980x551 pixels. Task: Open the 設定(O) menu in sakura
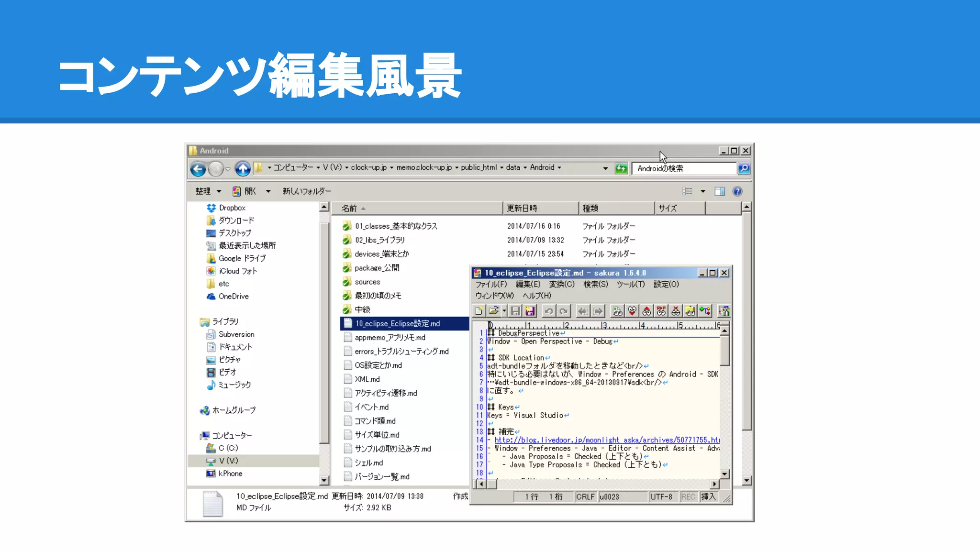tap(666, 284)
